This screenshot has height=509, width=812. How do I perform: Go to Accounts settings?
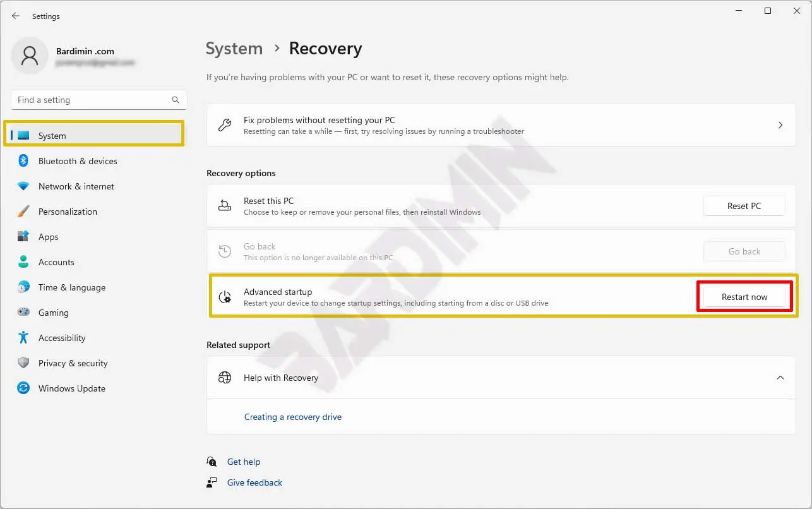pyautogui.click(x=56, y=262)
